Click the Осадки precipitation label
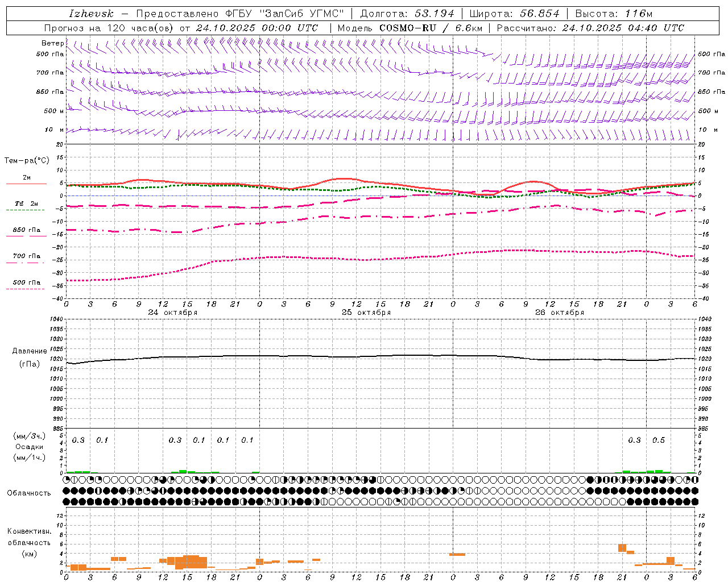The height and width of the screenshot is (582, 728). pyautogui.click(x=30, y=447)
